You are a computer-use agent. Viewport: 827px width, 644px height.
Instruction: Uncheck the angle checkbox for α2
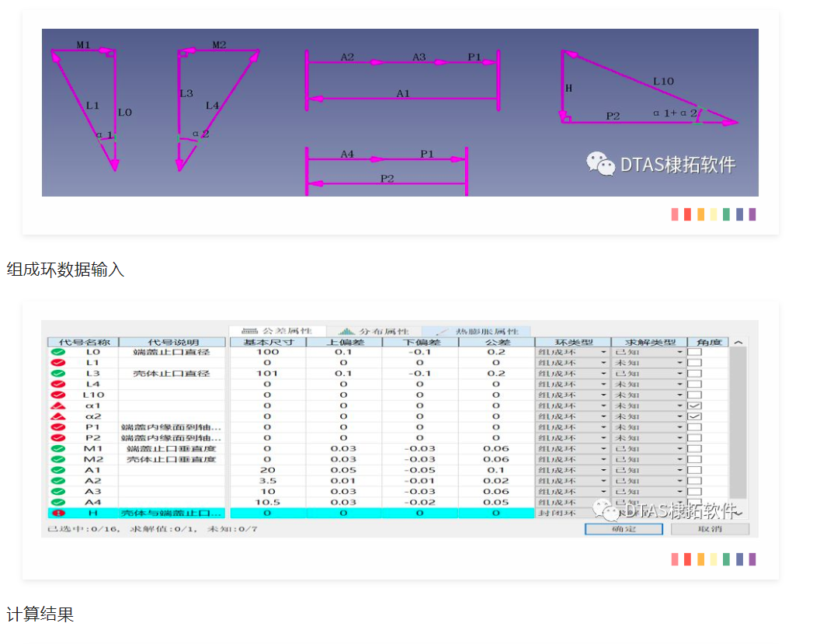(x=694, y=417)
